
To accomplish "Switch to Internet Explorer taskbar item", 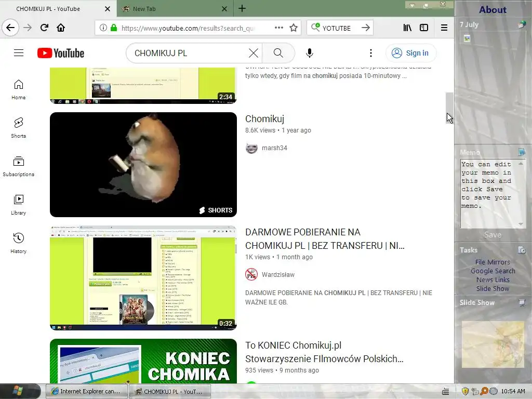I will (87, 391).
